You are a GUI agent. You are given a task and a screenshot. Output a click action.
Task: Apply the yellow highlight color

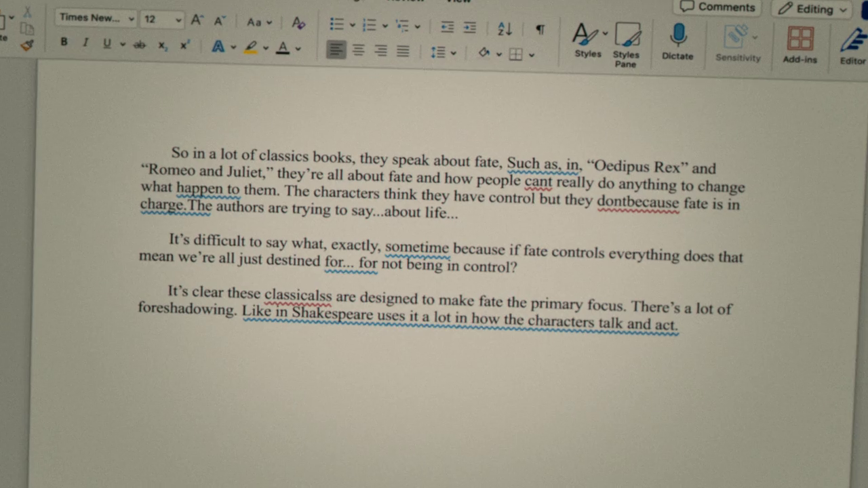tap(251, 47)
